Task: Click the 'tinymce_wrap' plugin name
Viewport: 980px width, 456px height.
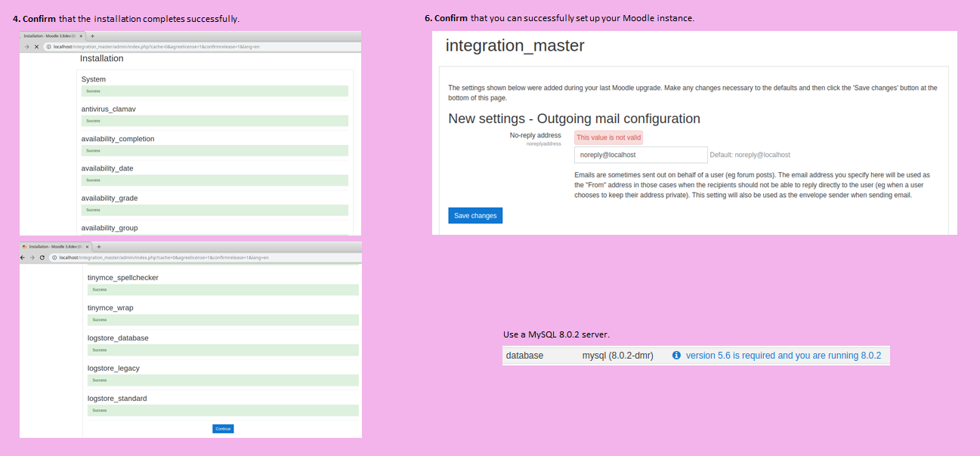Action: click(x=110, y=308)
